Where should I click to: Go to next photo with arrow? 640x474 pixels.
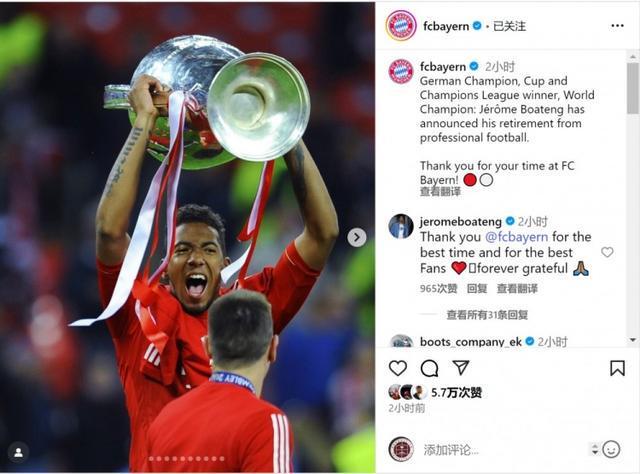tap(356, 237)
